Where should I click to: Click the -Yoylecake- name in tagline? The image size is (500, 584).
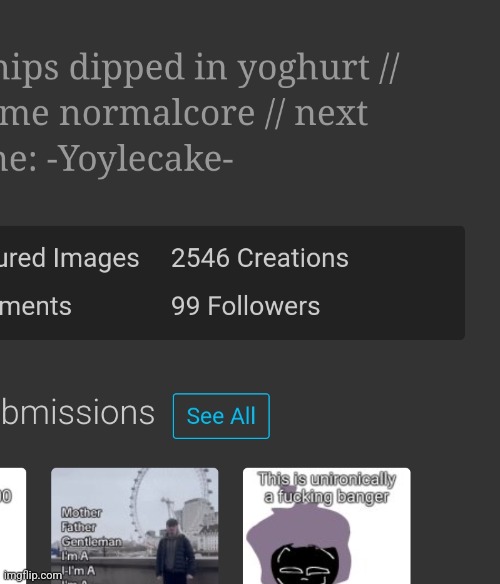coord(140,159)
